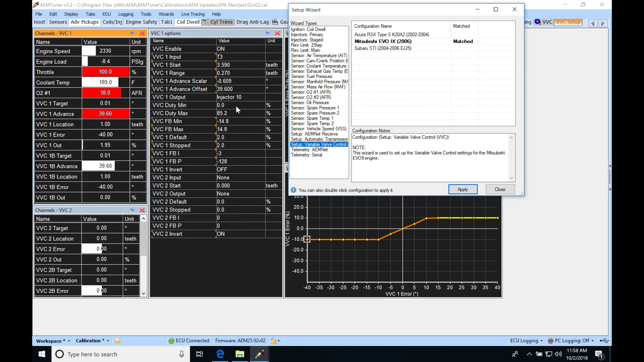This screenshot has width=644, height=362.
Task: Click the yellow folder icon beside Calibration
Action: [118, 341]
